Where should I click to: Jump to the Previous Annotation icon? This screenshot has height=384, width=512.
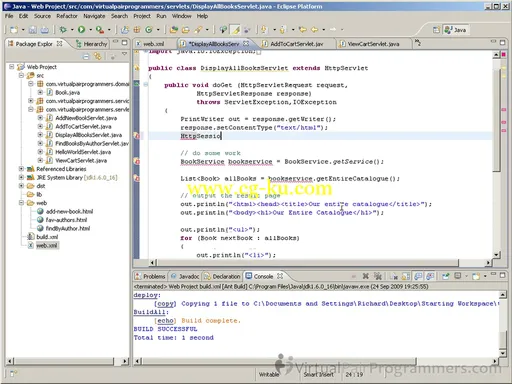tap(283, 30)
